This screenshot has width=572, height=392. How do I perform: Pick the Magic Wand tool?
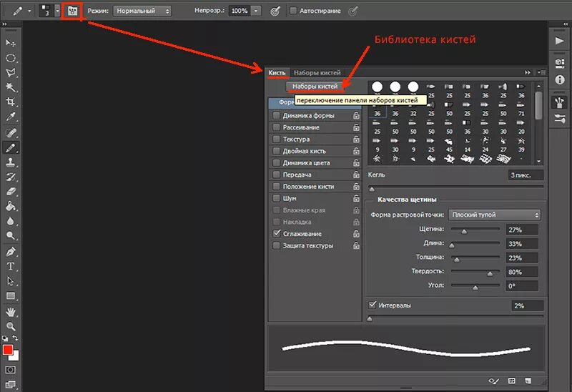tap(11, 87)
